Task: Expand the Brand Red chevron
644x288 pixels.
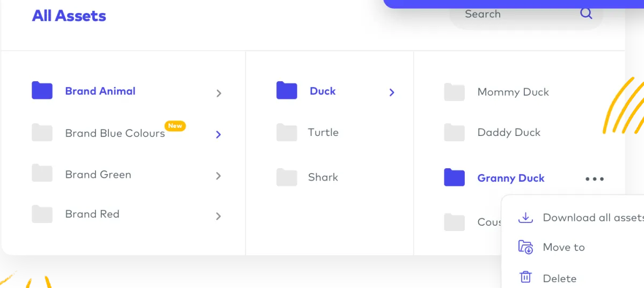Action: click(218, 216)
